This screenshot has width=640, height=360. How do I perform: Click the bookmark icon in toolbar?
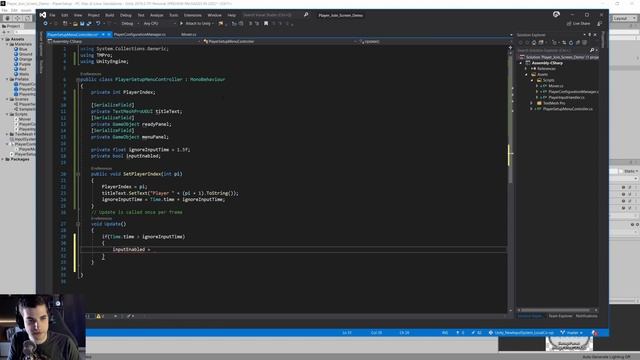click(266, 24)
